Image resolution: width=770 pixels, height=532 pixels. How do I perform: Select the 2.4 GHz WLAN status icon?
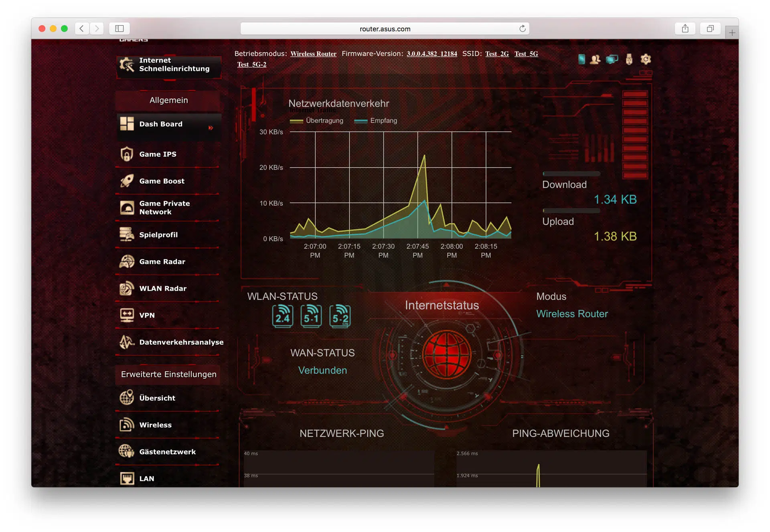282,316
